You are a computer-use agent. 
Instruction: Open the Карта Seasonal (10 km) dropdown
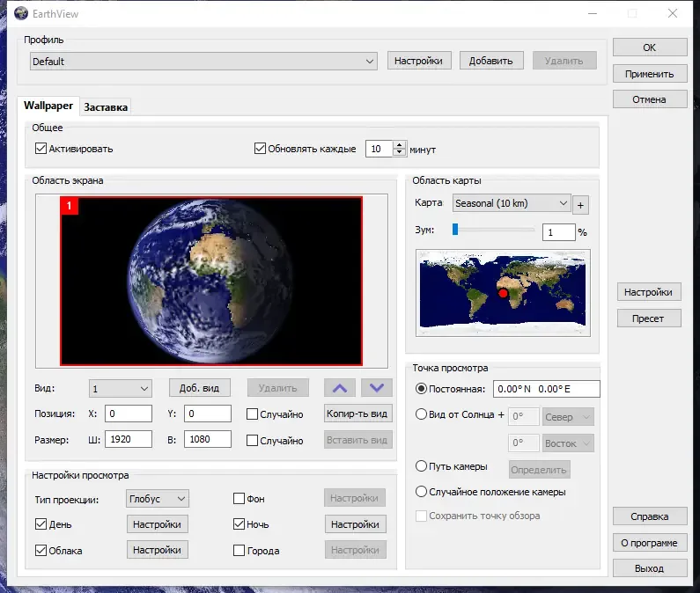click(x=512, y=203)
